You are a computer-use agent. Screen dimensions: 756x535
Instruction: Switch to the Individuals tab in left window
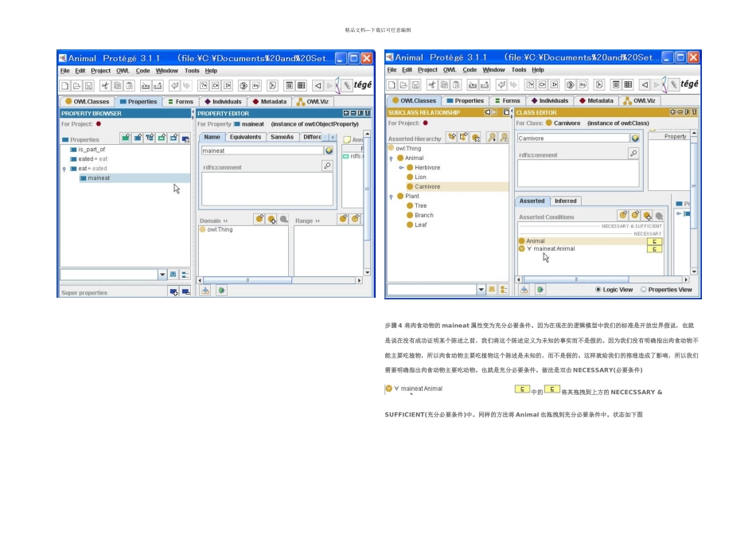[x=223, y=102]
